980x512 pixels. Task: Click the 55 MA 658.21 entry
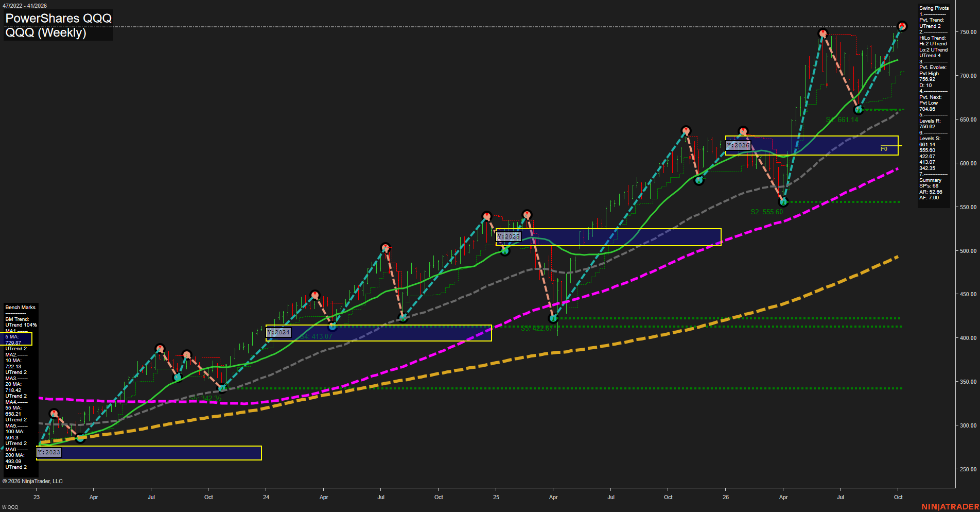tap(14, 411)
